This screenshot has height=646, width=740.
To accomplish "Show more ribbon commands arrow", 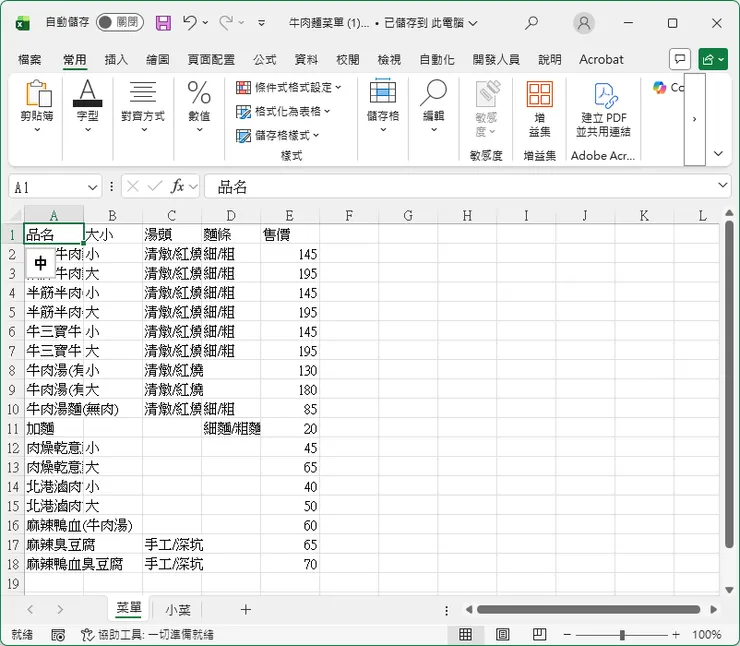I will 695,119.
